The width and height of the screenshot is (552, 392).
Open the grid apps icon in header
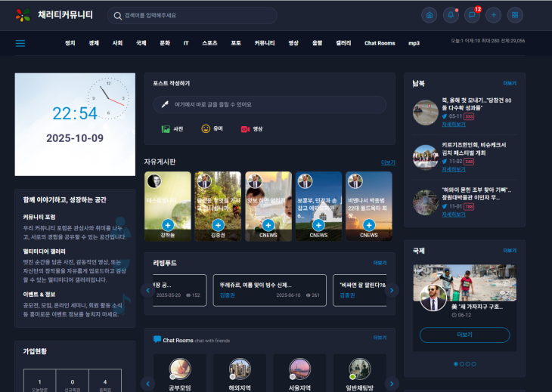515,15
